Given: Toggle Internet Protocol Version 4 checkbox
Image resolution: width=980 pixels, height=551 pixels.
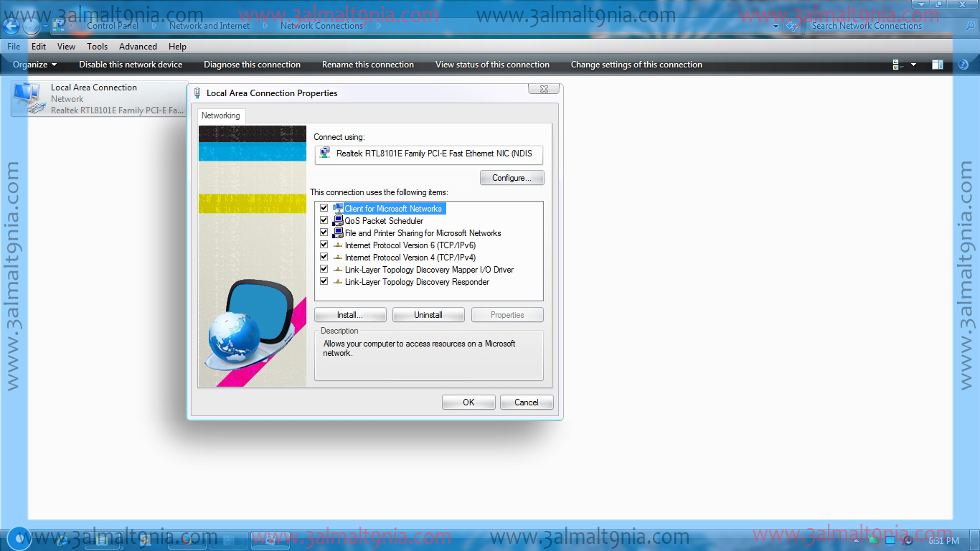Looking at the screenshot, I should 324,257.
